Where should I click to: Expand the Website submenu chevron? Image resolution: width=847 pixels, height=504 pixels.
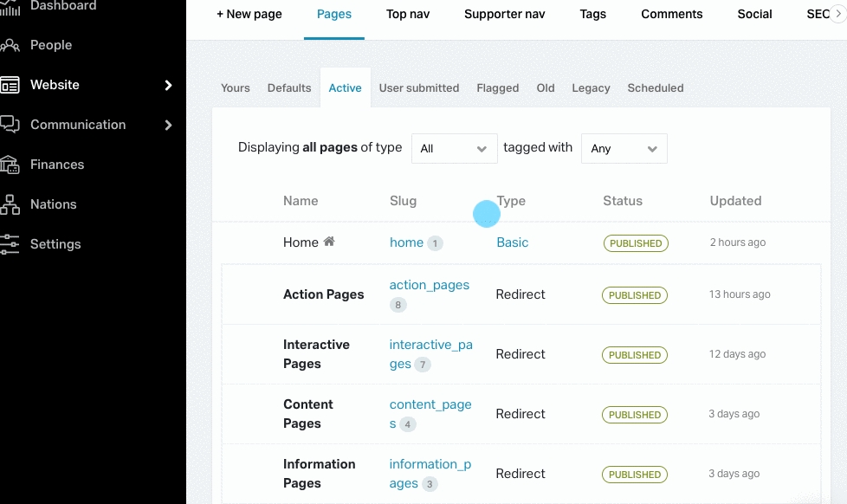[x=169, y=85]
